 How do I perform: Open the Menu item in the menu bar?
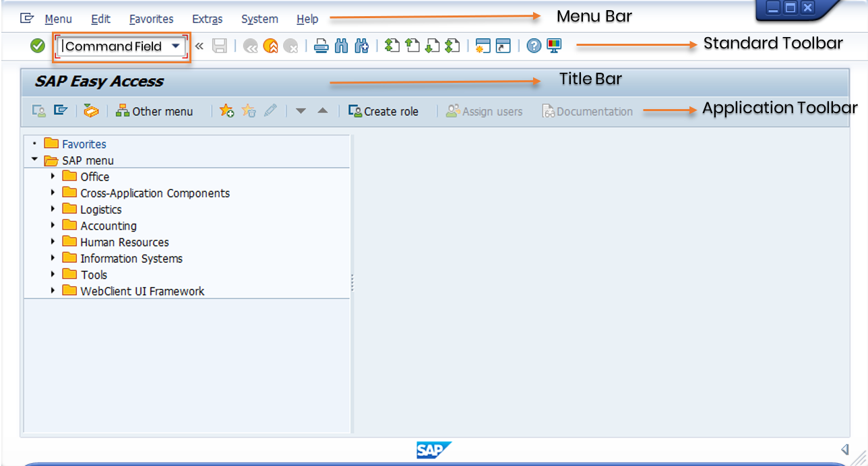point(59,19)
